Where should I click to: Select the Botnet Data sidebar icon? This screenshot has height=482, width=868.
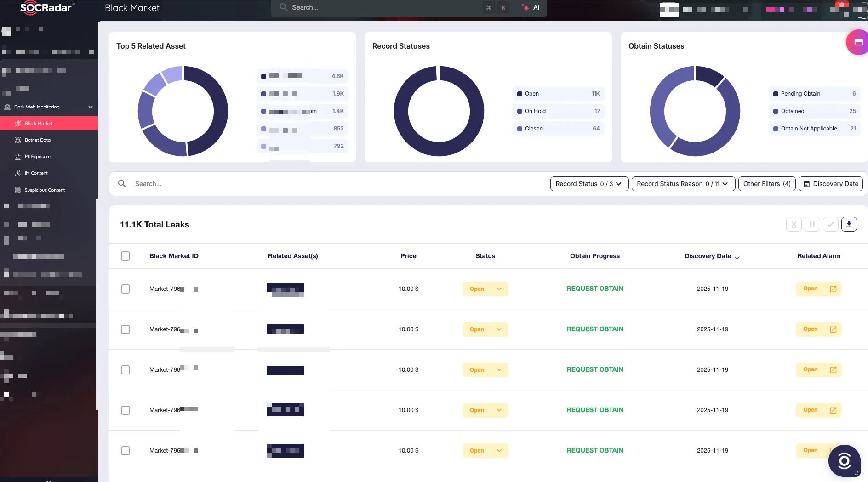click(37, 140)
